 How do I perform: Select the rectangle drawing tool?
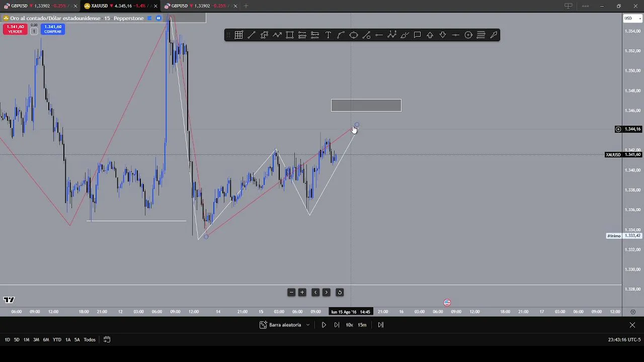click(x=290, y=35)
